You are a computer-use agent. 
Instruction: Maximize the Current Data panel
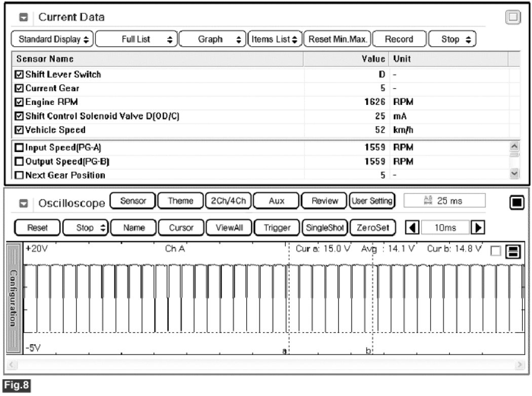[513, 17]
